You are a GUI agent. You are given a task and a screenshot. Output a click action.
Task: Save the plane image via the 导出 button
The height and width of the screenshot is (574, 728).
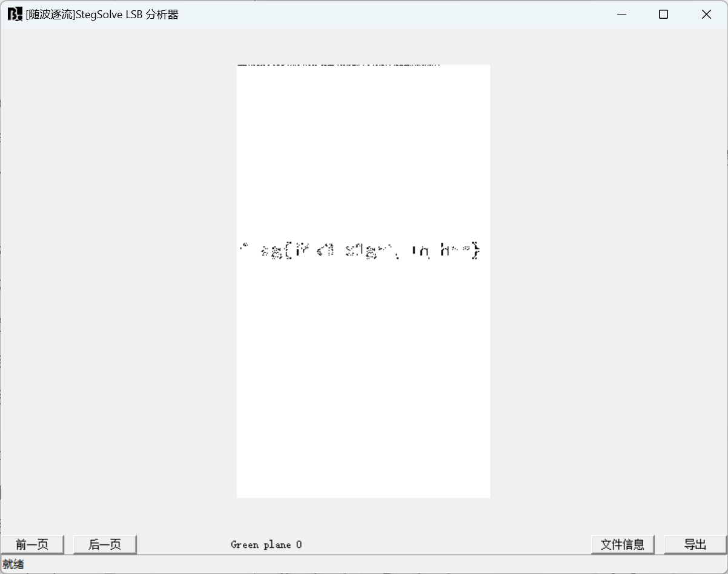(695, 544)
